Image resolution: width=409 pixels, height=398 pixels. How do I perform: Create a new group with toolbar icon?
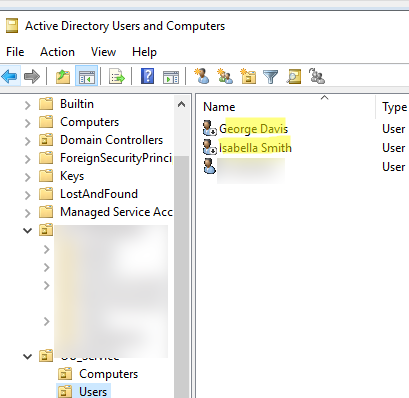(225, 76)
